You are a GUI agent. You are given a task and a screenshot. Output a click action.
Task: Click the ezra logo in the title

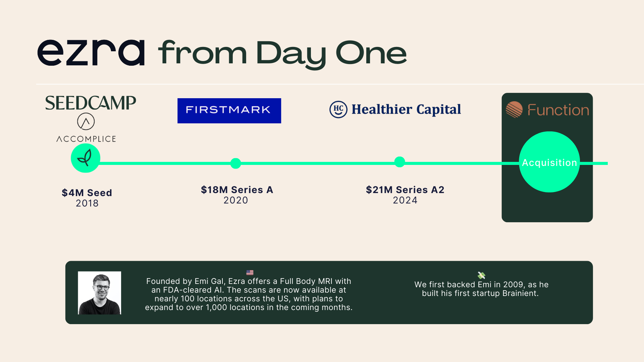[91, 53]
